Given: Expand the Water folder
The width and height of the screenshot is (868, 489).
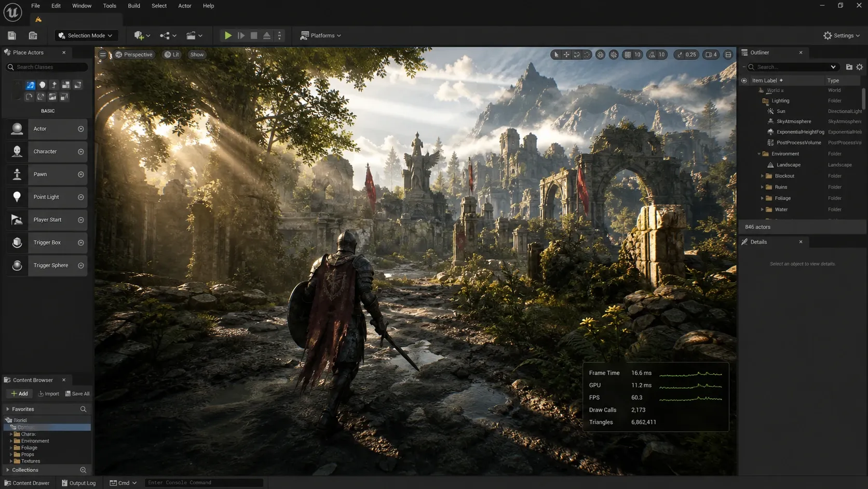Looking at the screenshot, I should pos(762,209).
